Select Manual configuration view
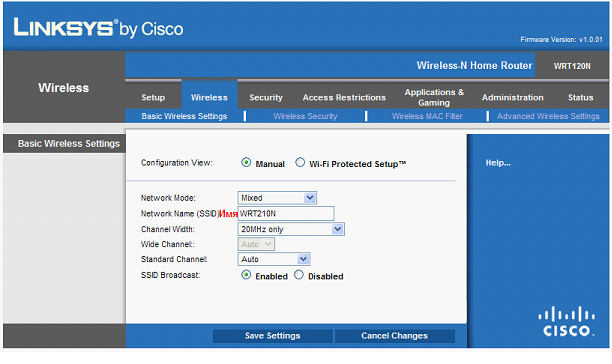This screenshot has height=364, width=612. (x=246, y=162)
